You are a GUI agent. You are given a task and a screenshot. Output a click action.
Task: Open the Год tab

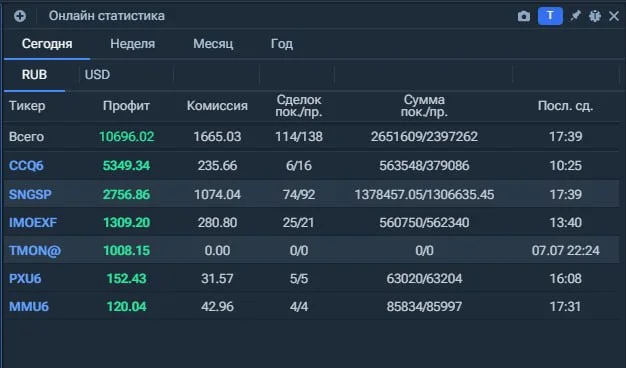[282, 44]
